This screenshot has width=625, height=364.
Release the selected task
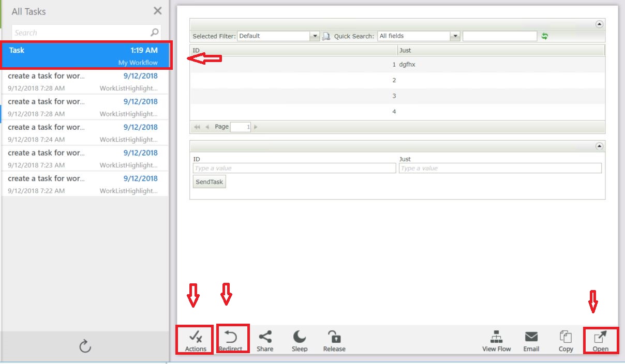334,341
